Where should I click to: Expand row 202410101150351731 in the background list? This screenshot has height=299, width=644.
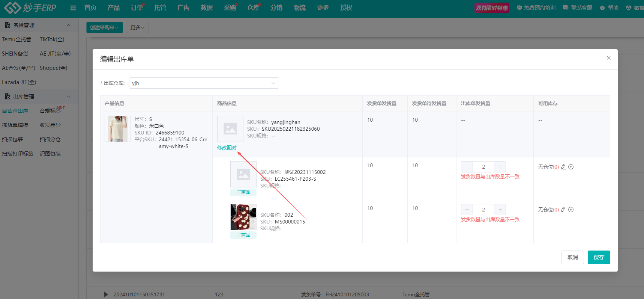pos(106,294)
